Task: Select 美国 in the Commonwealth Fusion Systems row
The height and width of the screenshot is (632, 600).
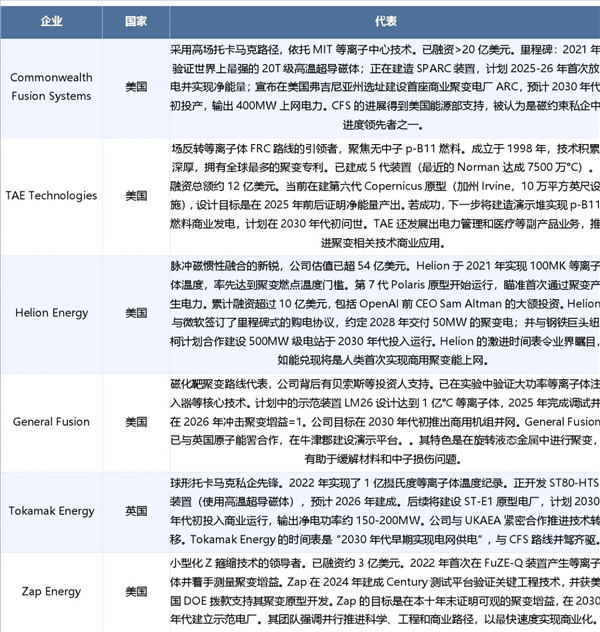Action: pyautogui.click(x=136, y=87)
